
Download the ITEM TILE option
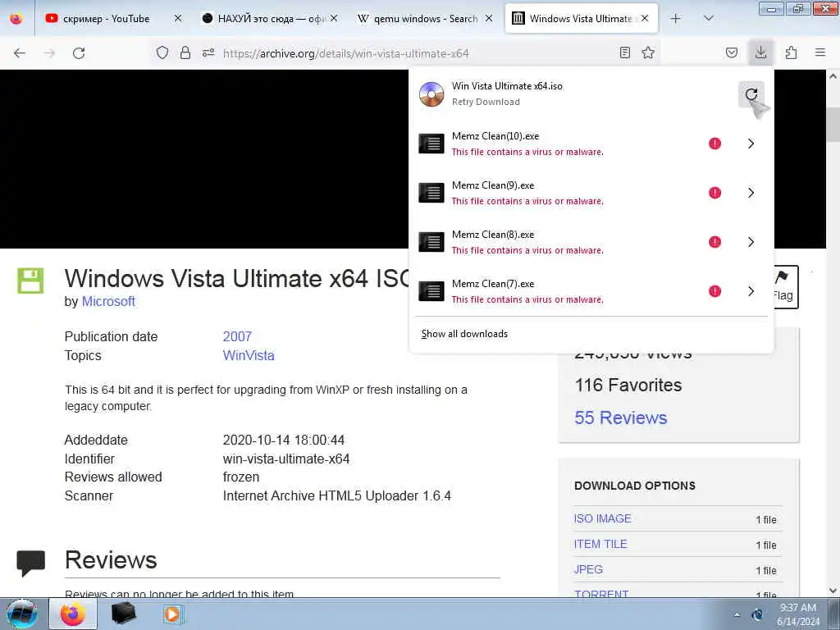click(600, 545)
